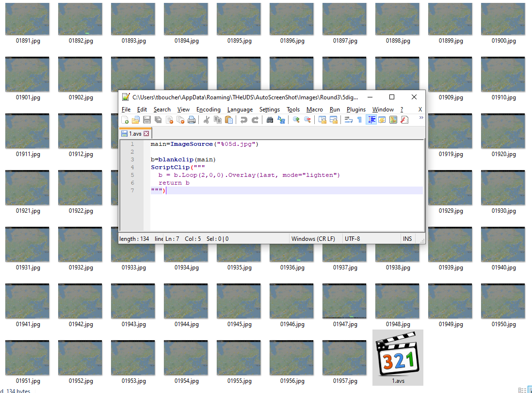Show the Function List panel icon
The image size is (532, 393).
pos(404,120)
